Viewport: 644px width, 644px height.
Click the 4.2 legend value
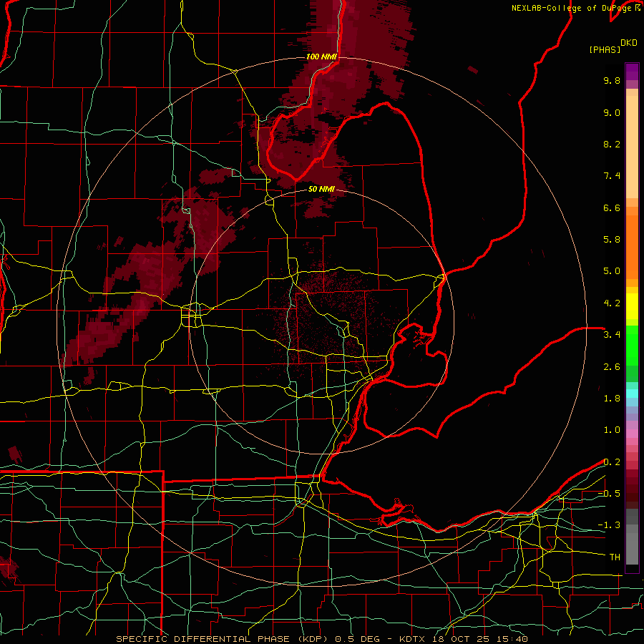(x=612, y=303)
